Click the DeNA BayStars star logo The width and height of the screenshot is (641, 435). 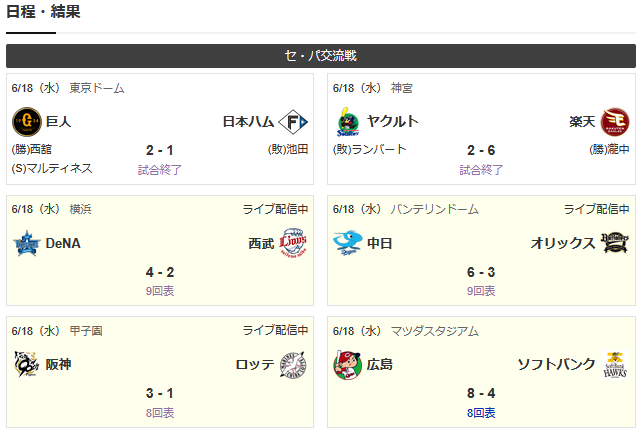pos(27,243)
